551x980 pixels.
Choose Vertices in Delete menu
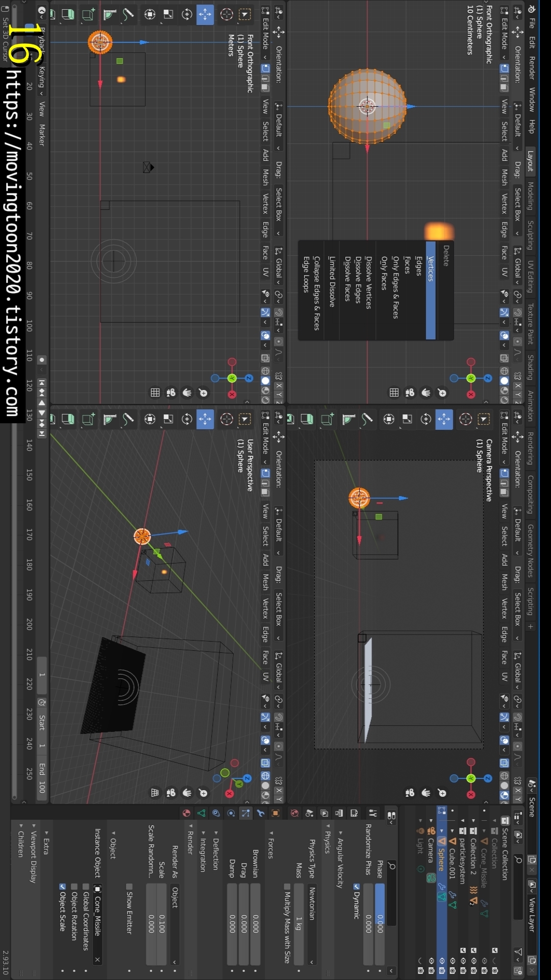point(431,290)
